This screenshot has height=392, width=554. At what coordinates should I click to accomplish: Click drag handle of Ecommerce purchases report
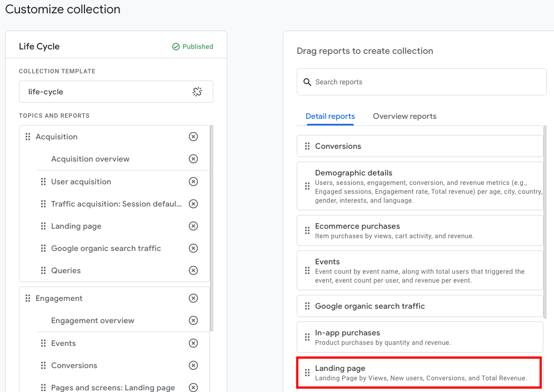[x=307, y=230]
